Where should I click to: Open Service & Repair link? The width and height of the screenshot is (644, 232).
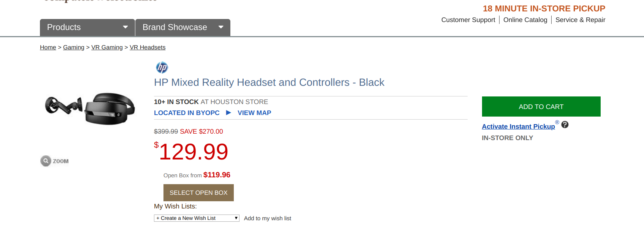coord(580,20)
